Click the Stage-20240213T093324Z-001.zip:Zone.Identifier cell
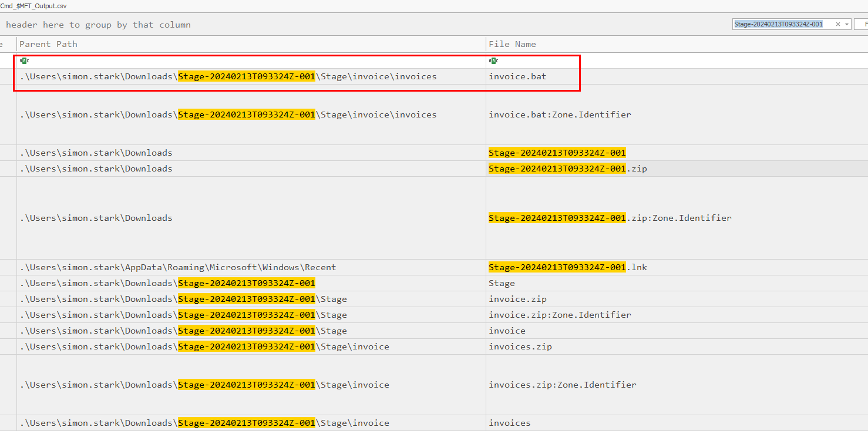Viewport: 868px width, 444px height. (610, 218)
